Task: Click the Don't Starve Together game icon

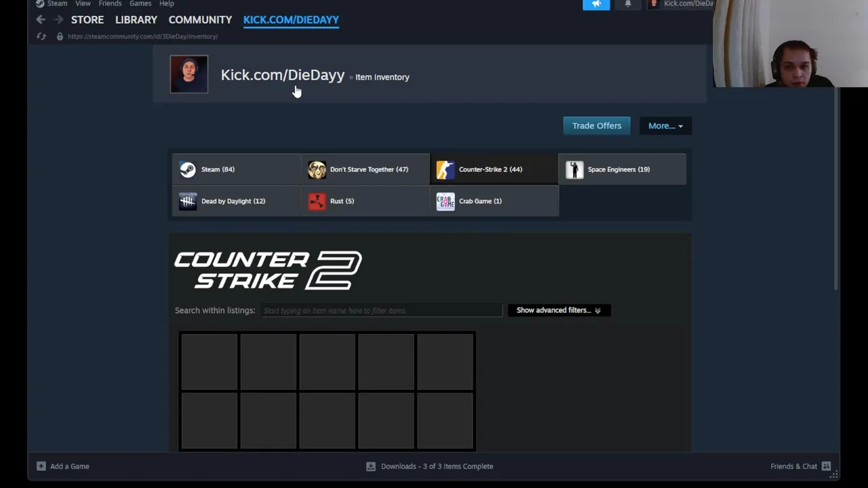Action: point(317,169)
